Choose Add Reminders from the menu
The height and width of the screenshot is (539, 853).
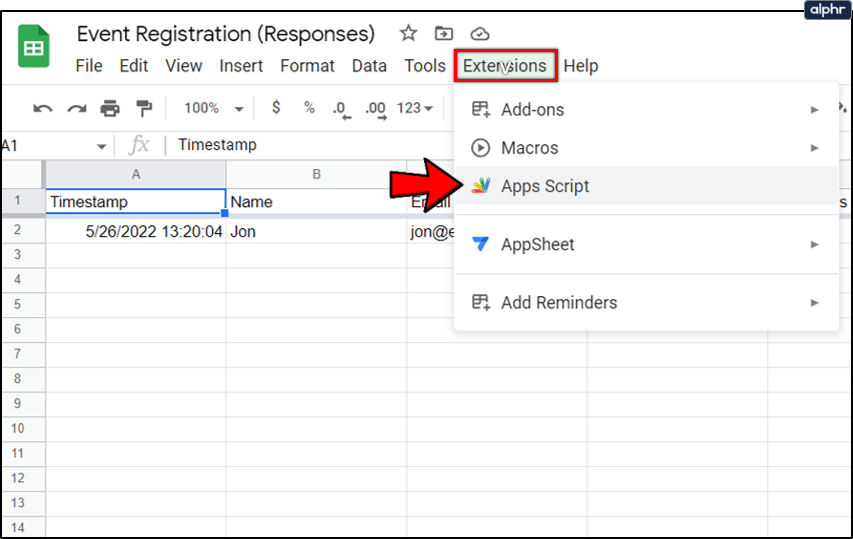click(646, 302)
